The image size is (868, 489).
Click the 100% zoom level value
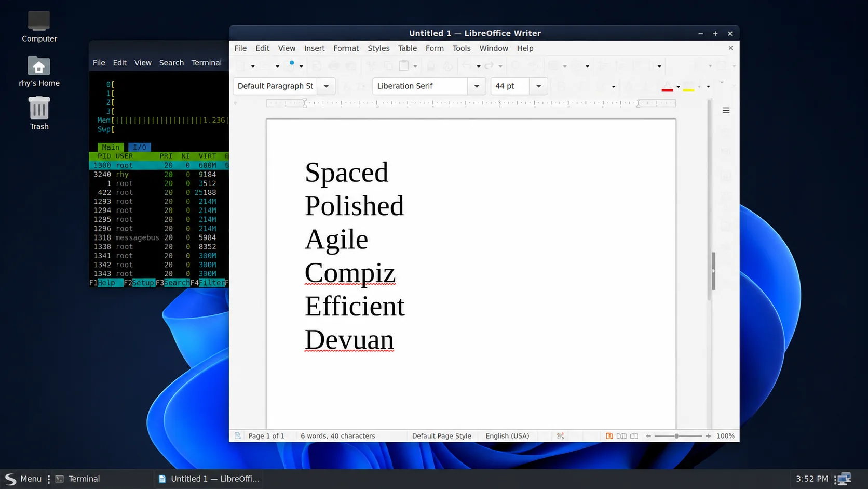click(x=725, y=436)
